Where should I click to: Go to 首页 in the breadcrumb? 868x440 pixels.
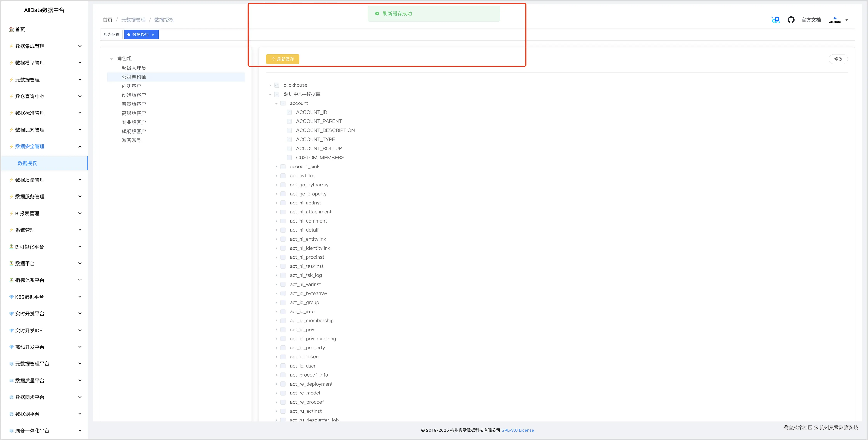point(108,20)
